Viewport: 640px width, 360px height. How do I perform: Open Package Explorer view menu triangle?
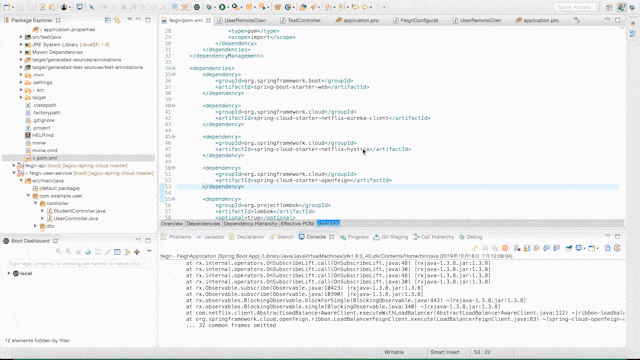tap(130, 20)
